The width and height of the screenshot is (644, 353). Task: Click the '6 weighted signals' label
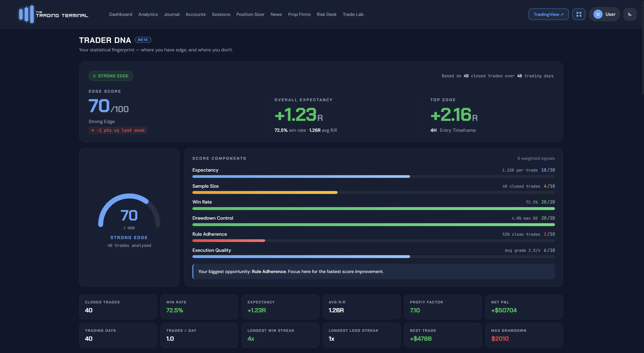pyautogui.click(x=536, y=158)
